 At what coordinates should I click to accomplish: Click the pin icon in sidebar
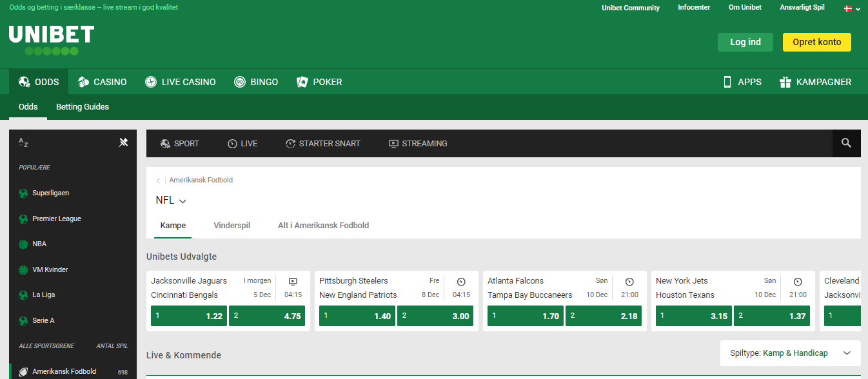[x=123, y=142]
